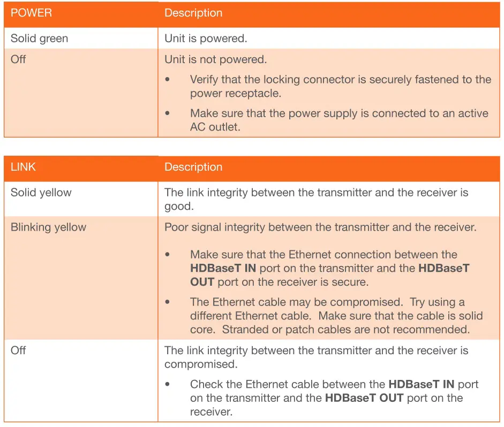
Task: Click the link integrity is compromised text
Action: 316,357
